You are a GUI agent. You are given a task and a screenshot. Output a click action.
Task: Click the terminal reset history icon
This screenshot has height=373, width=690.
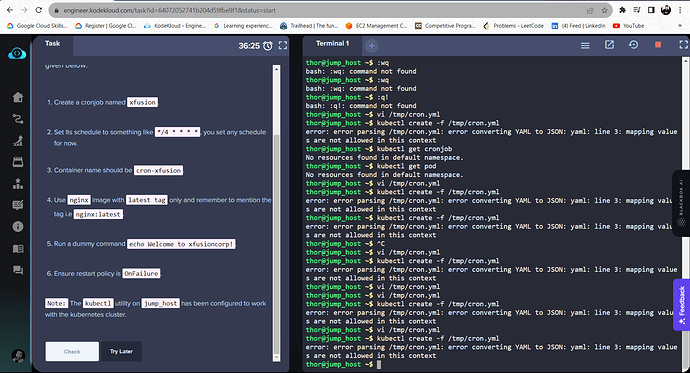pyautogui.click(x=633, y=45)
